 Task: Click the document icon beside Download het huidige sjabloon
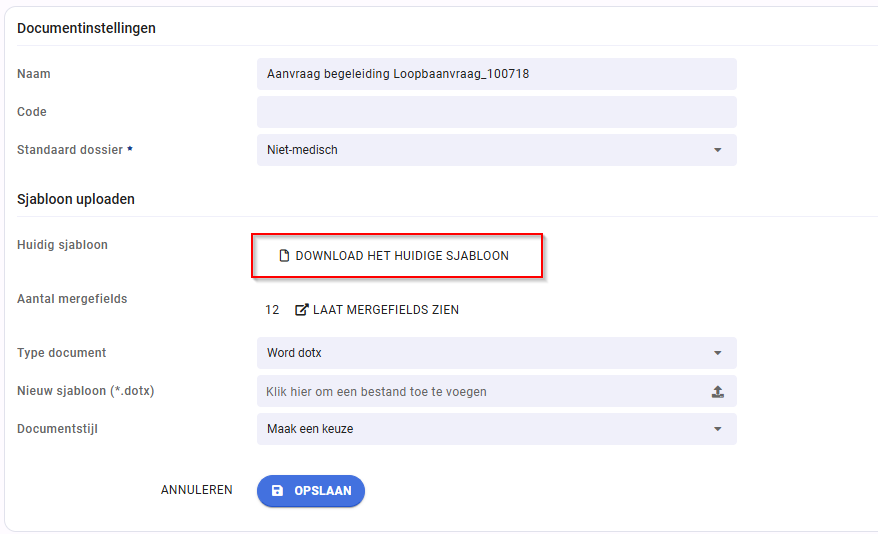click(284, 256)
